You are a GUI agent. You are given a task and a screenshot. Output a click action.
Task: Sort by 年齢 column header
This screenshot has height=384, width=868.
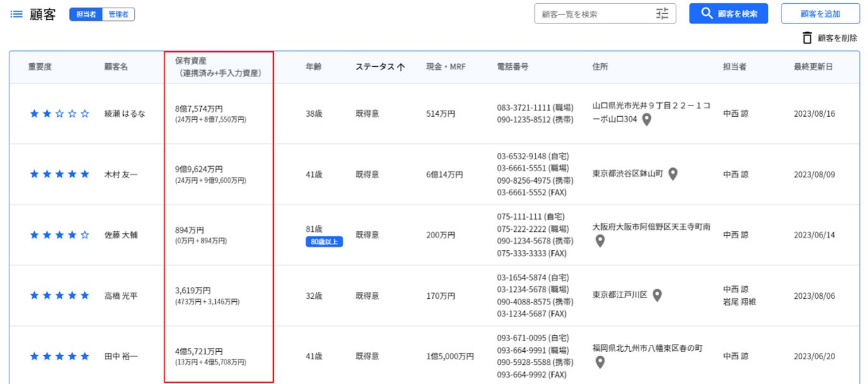[314, 67]
